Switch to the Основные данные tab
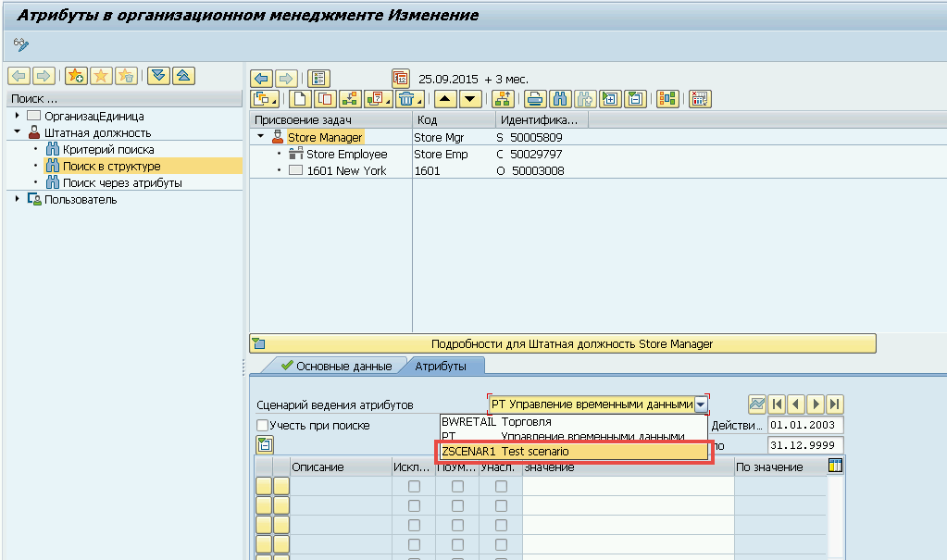 tap(336, 367)
